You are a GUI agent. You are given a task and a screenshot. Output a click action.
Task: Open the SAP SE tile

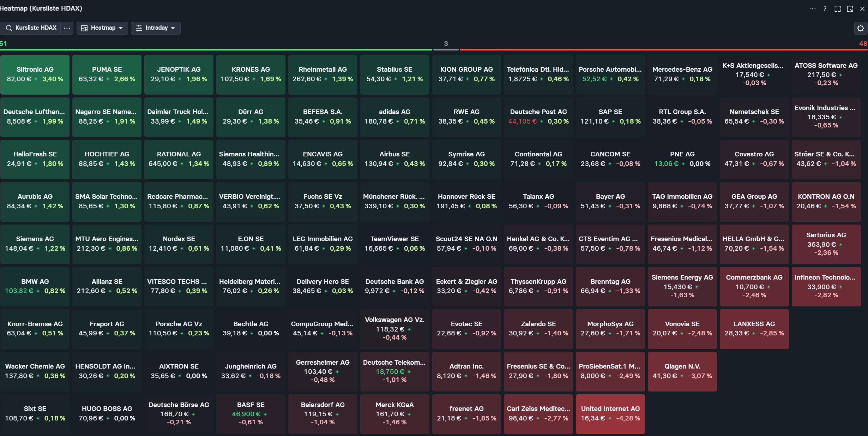coord(610,117)
